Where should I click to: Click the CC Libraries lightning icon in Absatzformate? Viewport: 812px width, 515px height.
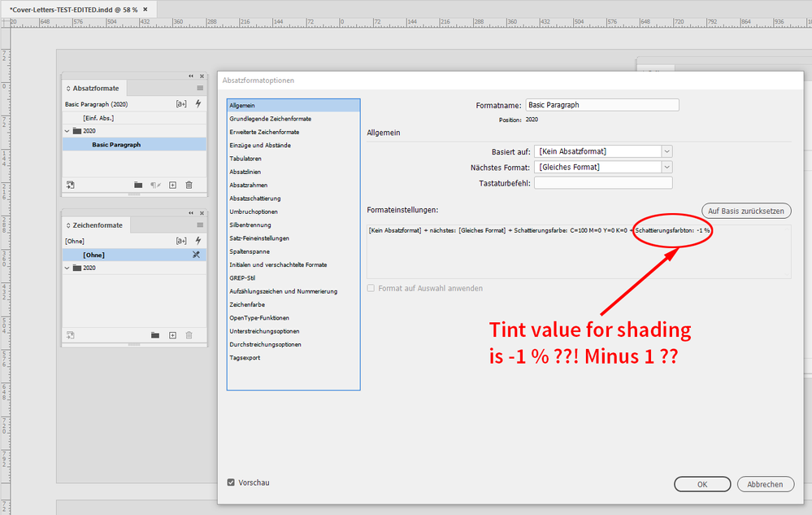198,103
